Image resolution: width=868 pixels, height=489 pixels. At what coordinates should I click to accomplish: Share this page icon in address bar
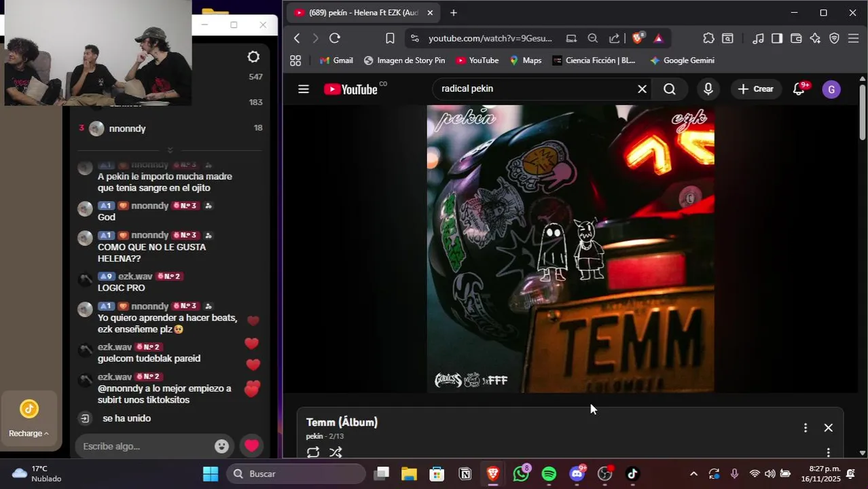point(614,39)
